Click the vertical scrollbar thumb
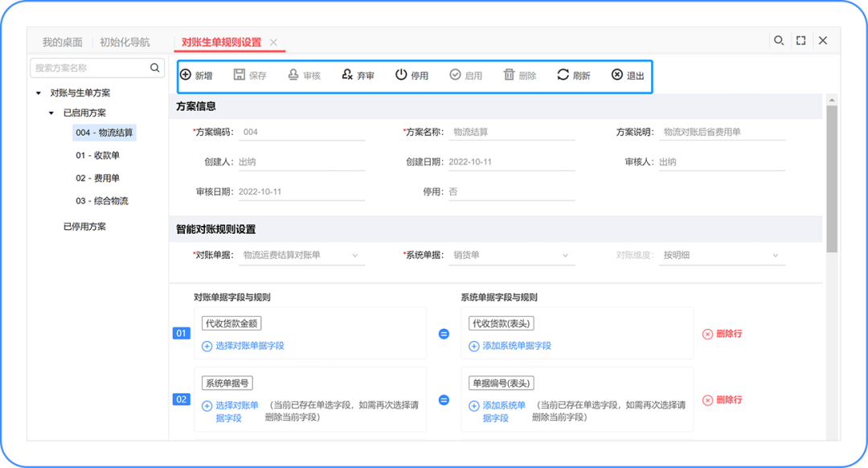 [x=832, y=179]
